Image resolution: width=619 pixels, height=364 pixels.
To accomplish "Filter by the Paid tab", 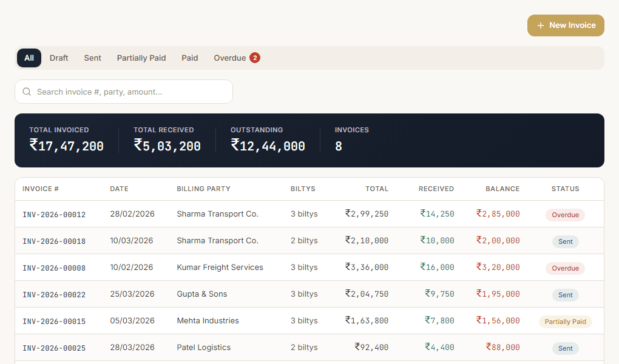I will [190, 58].
